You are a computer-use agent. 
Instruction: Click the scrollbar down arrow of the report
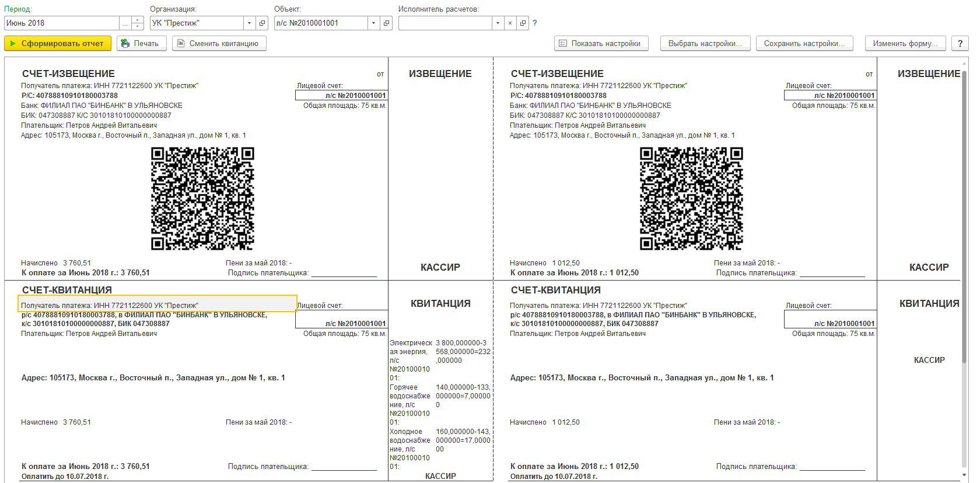tap(964, 476)
